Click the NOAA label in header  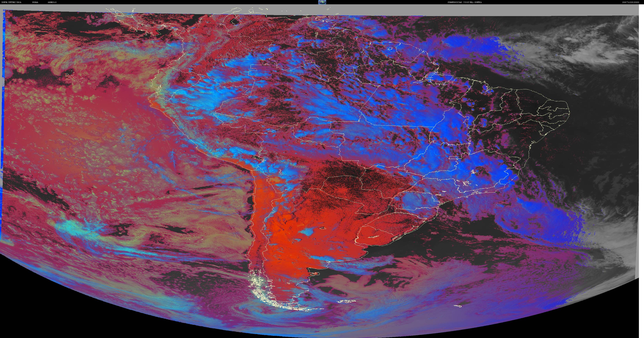pos(35,2)
